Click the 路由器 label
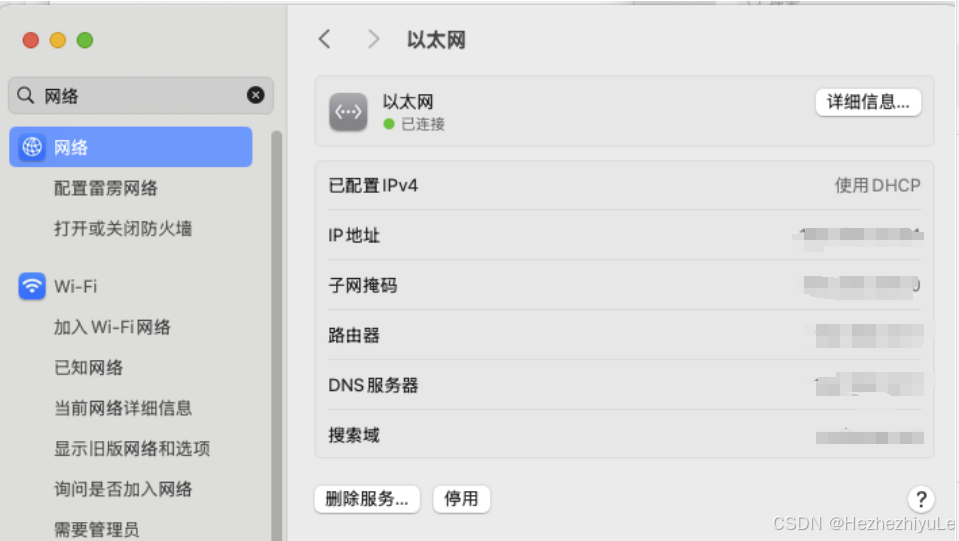This screenshot has height=541, width=959. (354, 335)
